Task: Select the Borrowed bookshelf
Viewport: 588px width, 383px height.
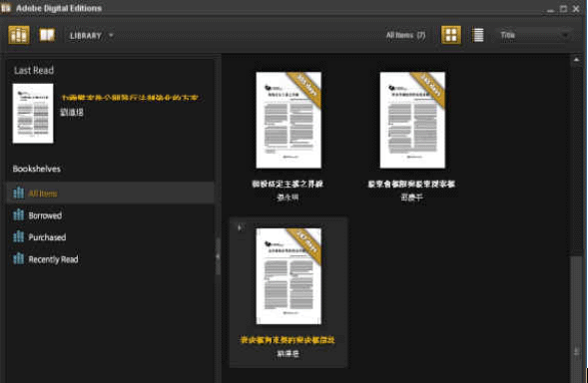Action: (110, 215)
